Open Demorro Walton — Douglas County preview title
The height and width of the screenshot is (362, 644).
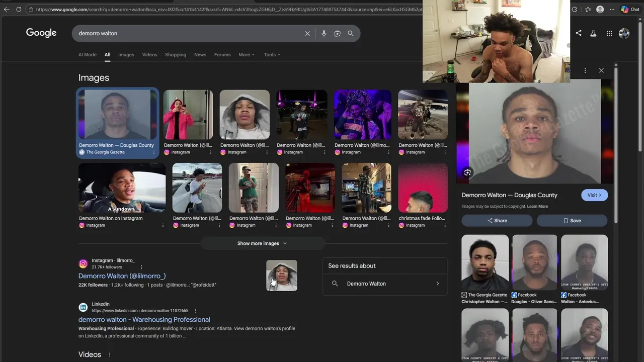(x=509, y=195)
